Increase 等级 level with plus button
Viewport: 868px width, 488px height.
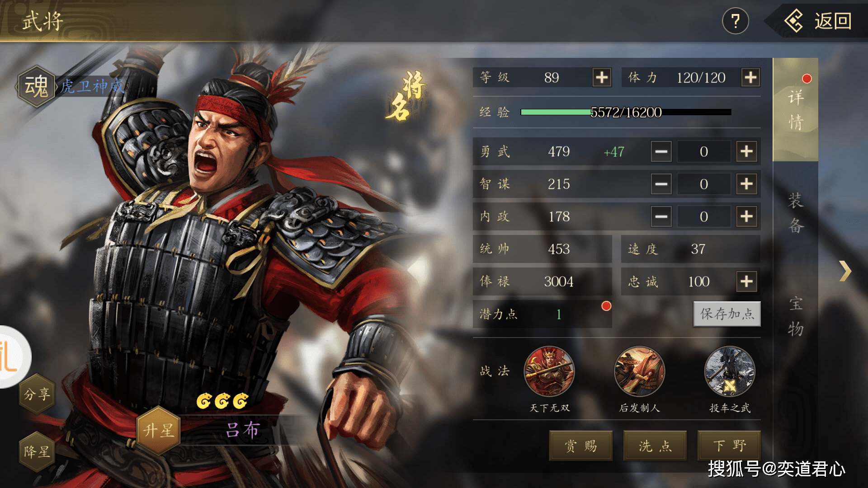click(x=602, y=77)
